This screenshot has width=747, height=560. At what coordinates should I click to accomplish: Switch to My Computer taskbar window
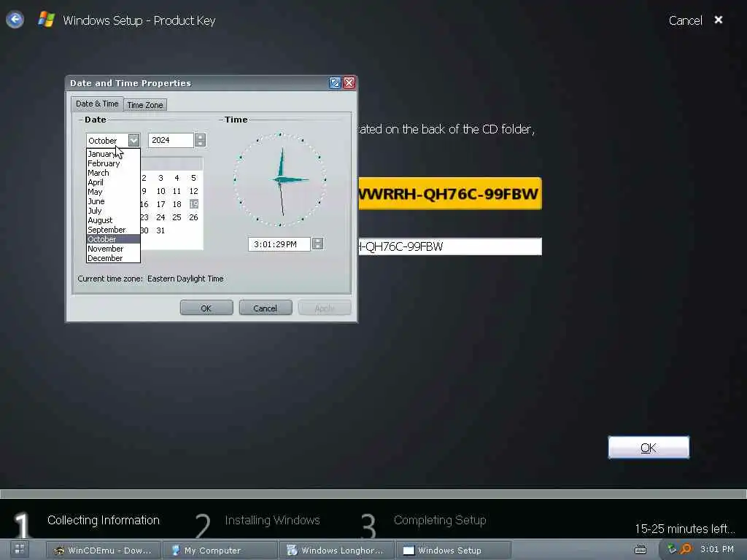click(x=220, y=550)
